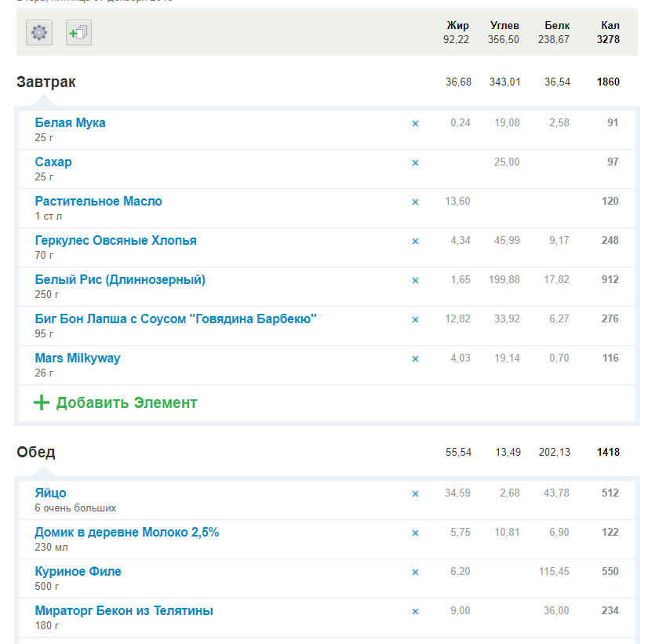648x644 pixels.
Task: Open Домик в деревне Молоко 2,5%
Action: pos(126,532)
